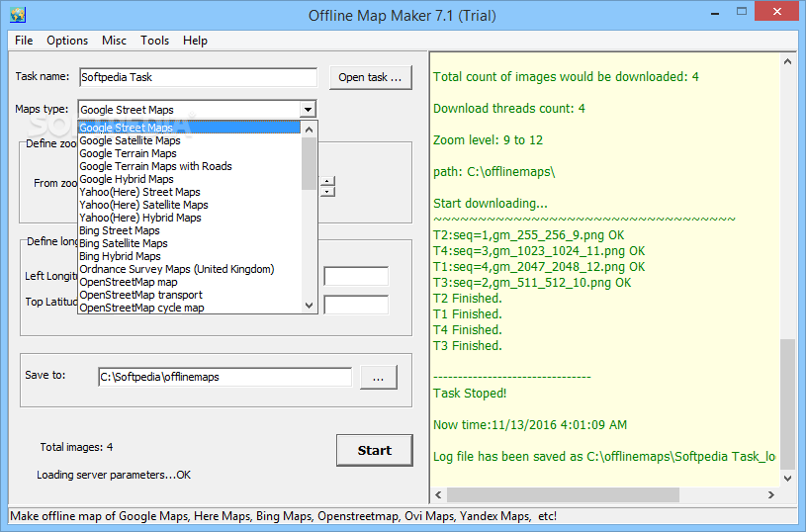The width and height of the screenshot is (806, 532).
Task: Select Google Terrain Maps option
Action: tap(189, 153)
